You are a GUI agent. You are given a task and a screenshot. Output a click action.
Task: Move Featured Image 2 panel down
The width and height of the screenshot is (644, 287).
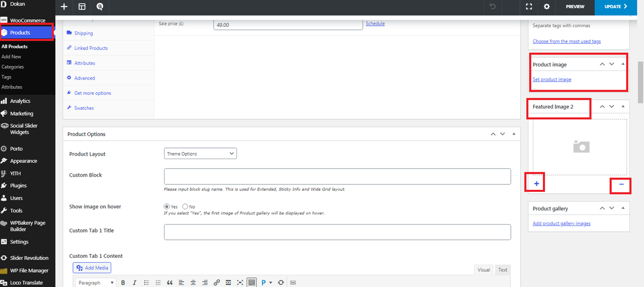pos(612,106)
